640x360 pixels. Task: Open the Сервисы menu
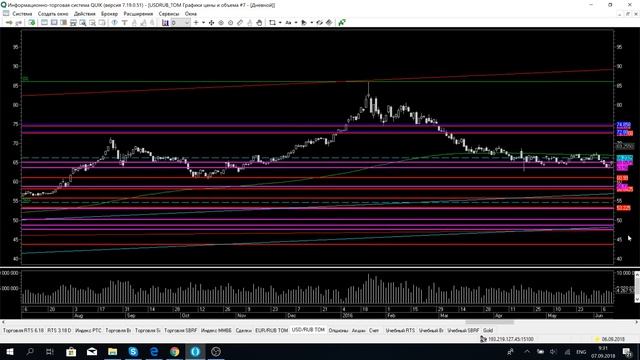[169, 13]
